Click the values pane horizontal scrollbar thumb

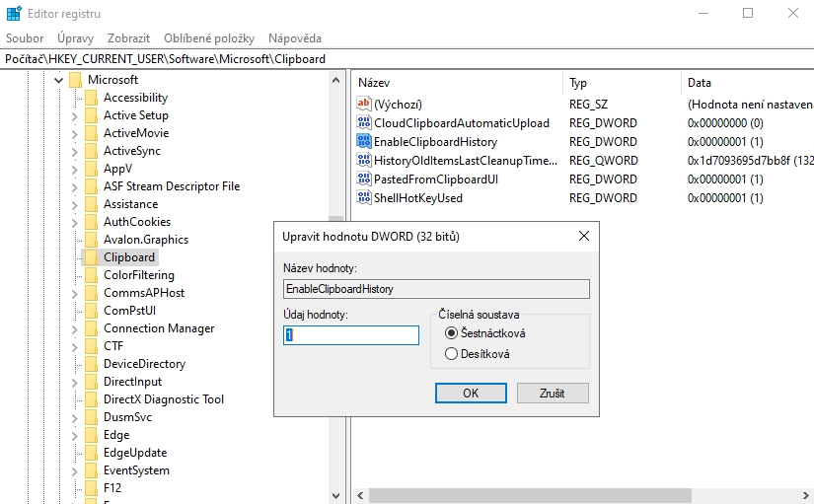[530, 495]
